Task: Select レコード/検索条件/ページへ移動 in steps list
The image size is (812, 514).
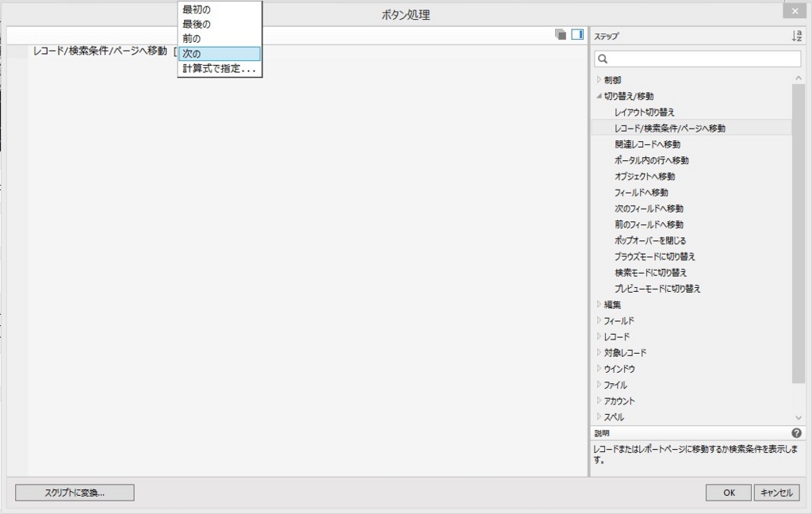Action: pyautogui.click(x=691, y=128)
